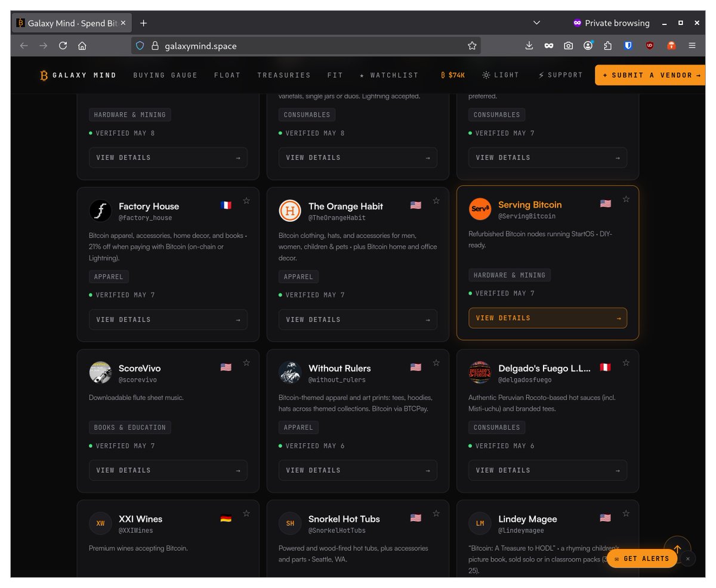
Task: Click the LM avatar for Lindey Magee
Action: pos(480,523)
